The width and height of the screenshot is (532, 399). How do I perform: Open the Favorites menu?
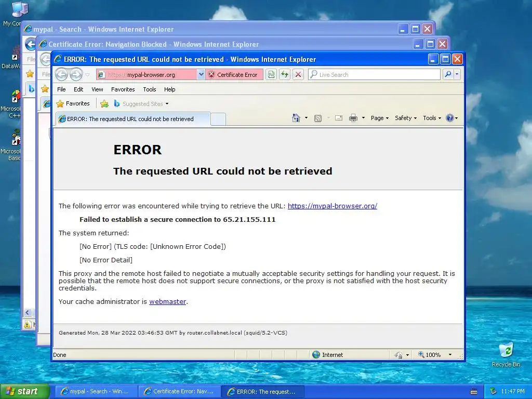[x=123, y=89]
